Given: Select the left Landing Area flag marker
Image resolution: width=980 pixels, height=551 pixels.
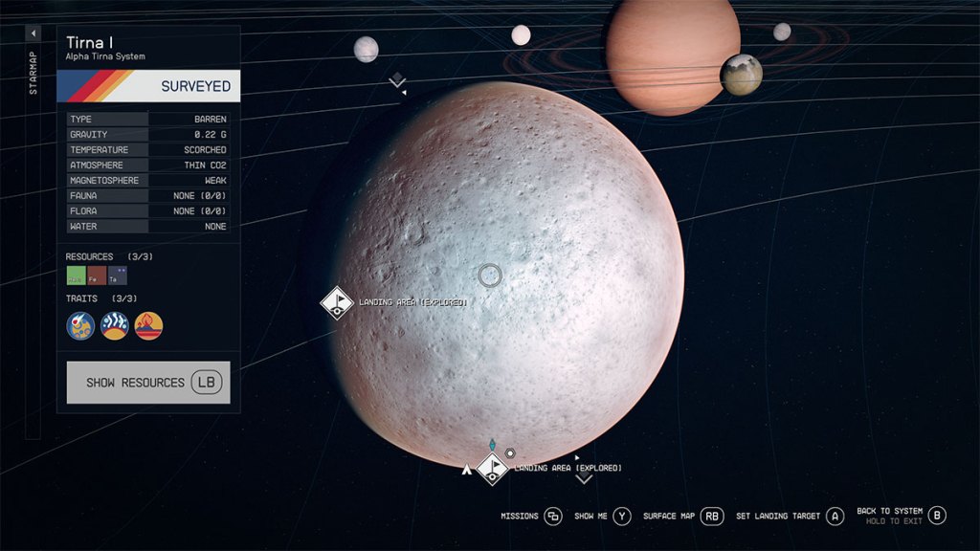Looking at the screenshot, I should click(337, 302).
